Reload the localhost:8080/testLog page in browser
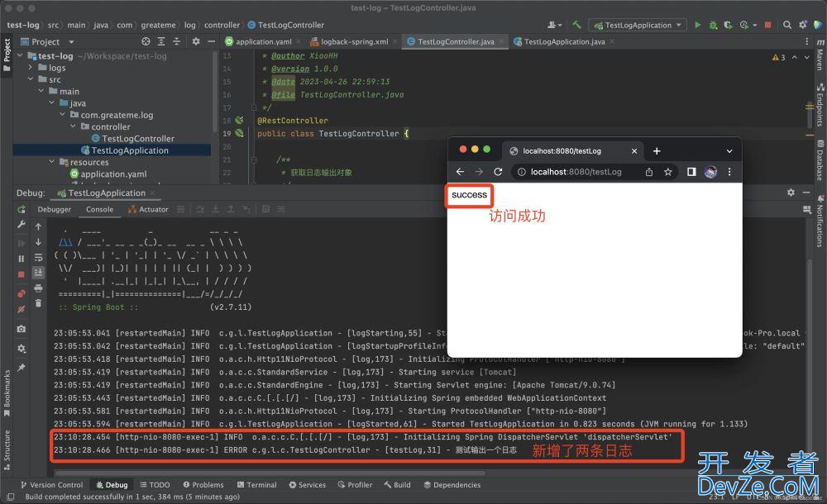The width and height of the screenshot is (827, 504). [498, 172]
